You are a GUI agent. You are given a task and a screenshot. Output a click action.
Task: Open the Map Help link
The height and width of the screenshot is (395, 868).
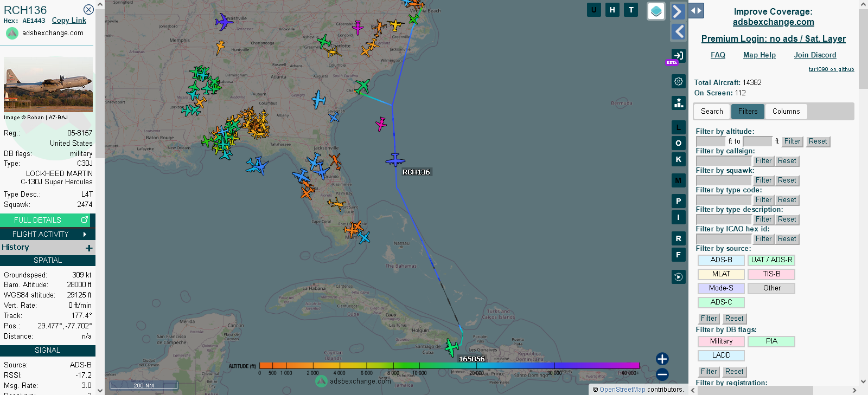pyautogui.click(x=759, y=55)
